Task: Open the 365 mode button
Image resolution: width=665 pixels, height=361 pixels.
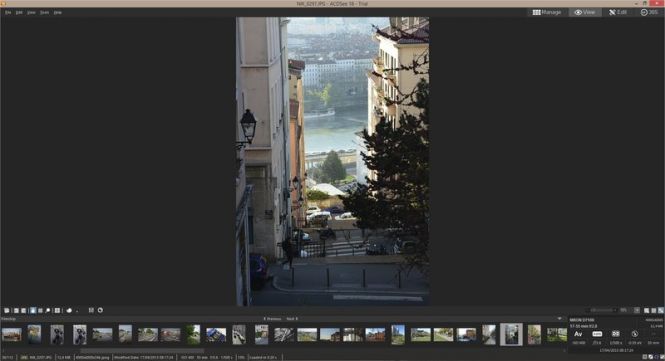Action: pos(649,12)
